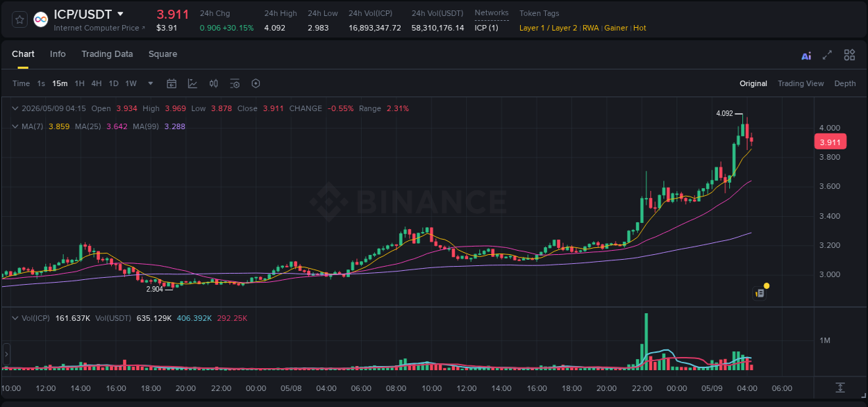Screen dimensions: 868x407
Task: Click the CHANGE -0.55% value
Action: click(x=341, y=108)
